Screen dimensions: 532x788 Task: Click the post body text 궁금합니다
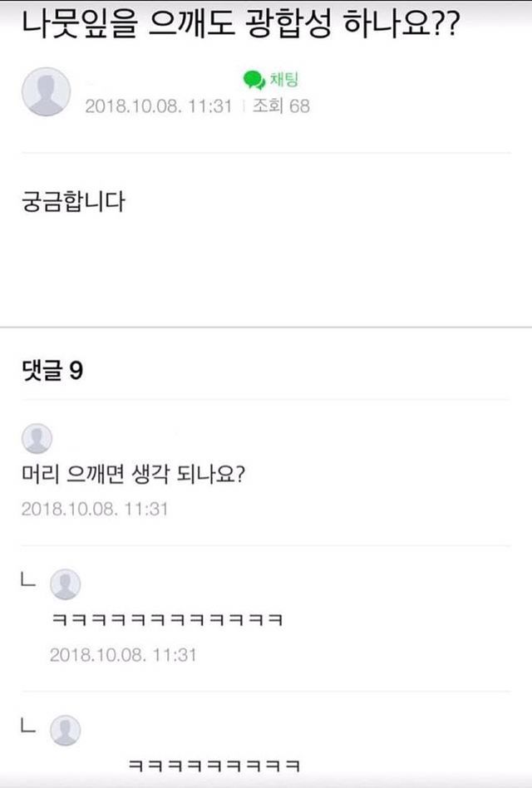coord(73,201)
